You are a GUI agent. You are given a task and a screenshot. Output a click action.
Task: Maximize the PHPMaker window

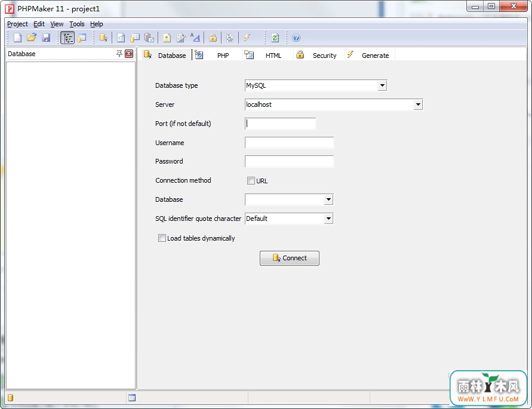[x=491, y=7]
